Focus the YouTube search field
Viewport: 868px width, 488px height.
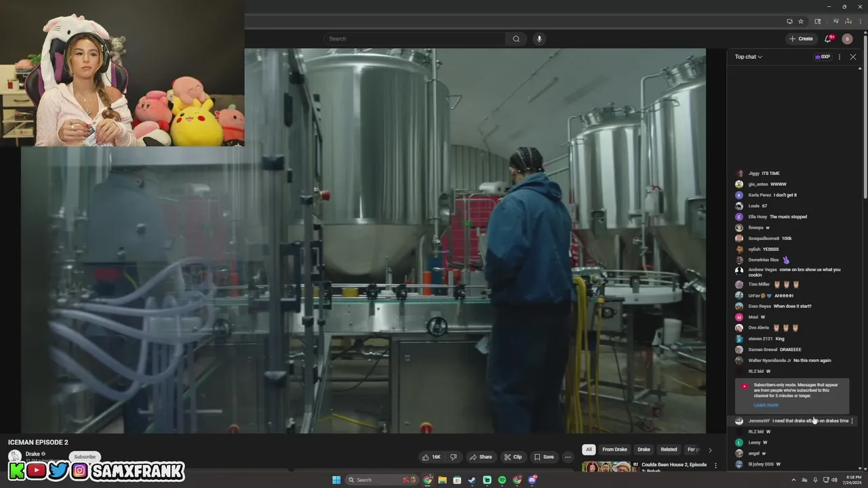415,39
